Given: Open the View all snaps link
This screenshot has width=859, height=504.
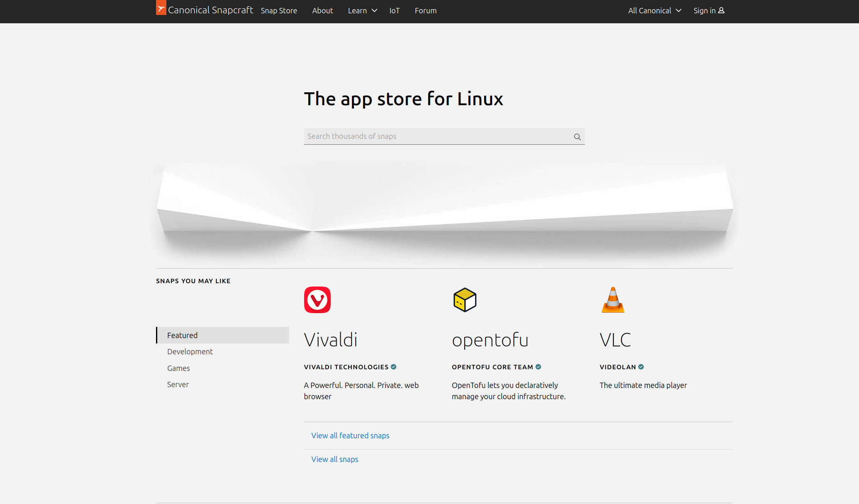Looking at the screenshot, I should (x=334, y=459).
